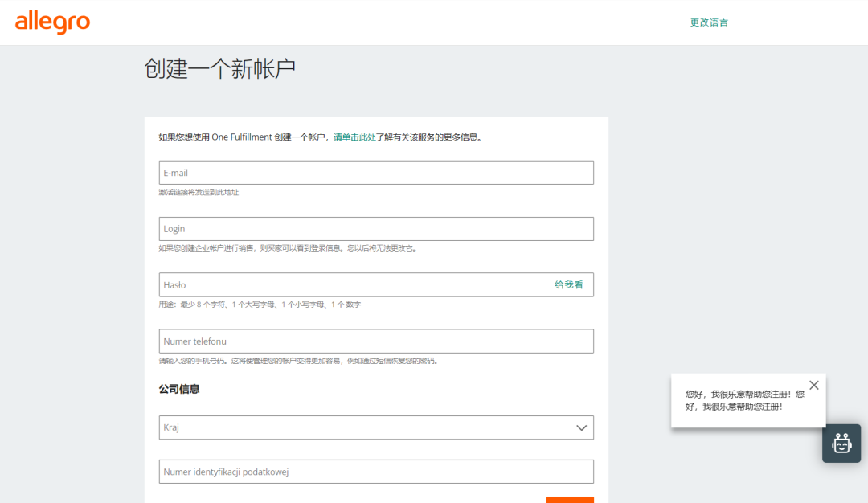Click 更改语言 to change the language
Screen dimensions: 868x503
709,23
